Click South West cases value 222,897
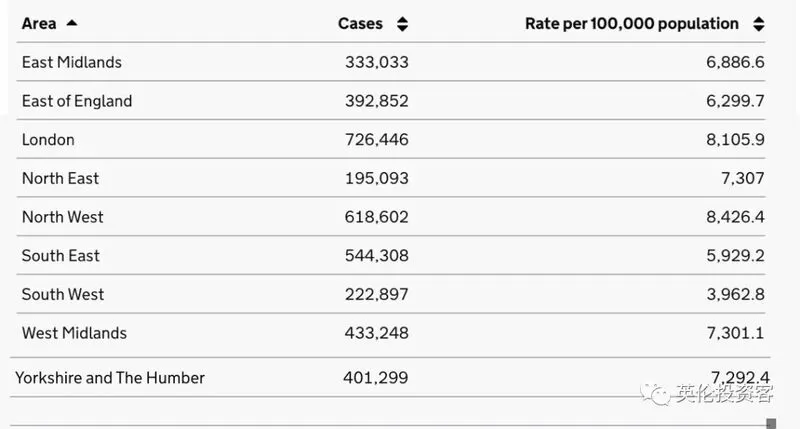The height and width of the screenshot is (429, 800). tap(377, 294)
